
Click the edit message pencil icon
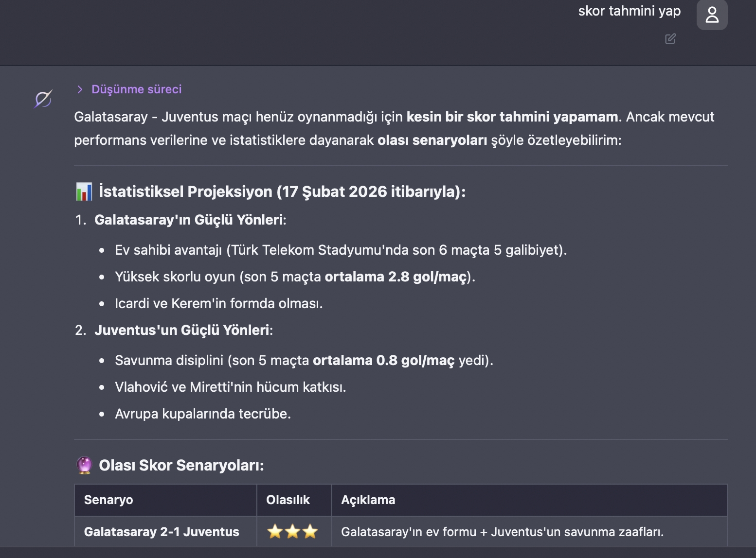670,39
